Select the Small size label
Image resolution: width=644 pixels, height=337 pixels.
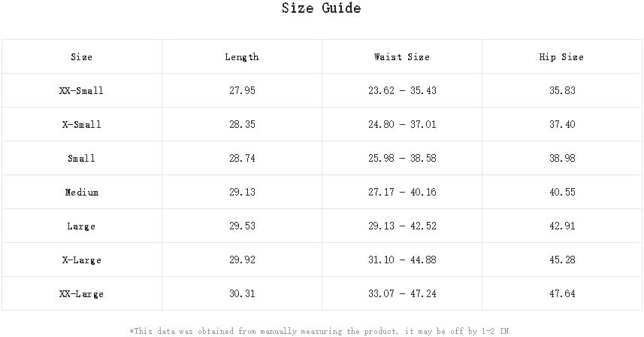pyautogui.click(x=81, y=158)
